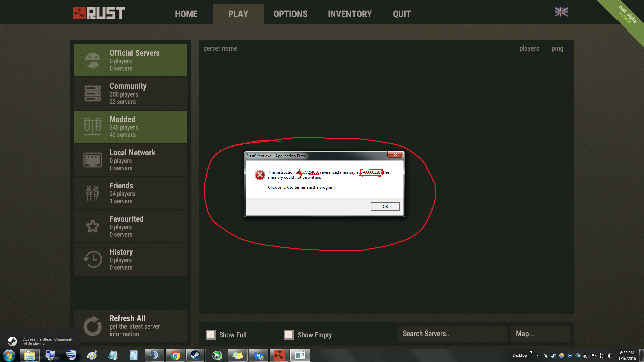Open the Windows Start menu
The width and height of the screenshot is (644, 362).
pos(9,355)
